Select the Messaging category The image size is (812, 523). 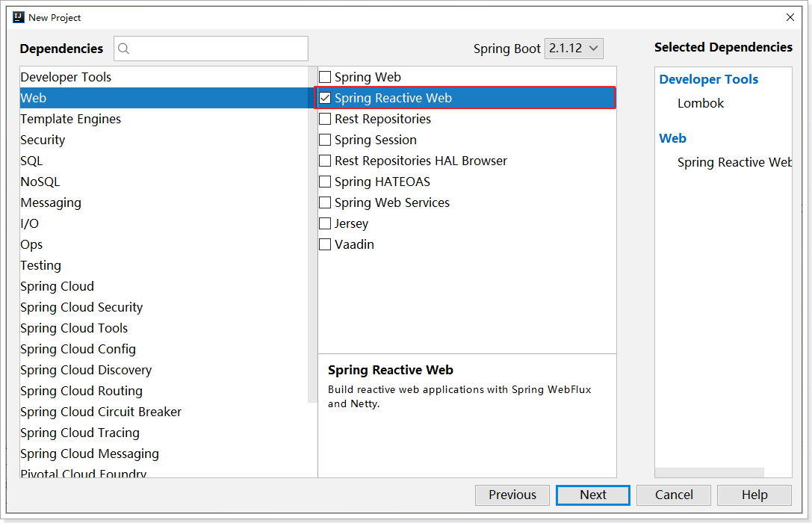[164, 202]
